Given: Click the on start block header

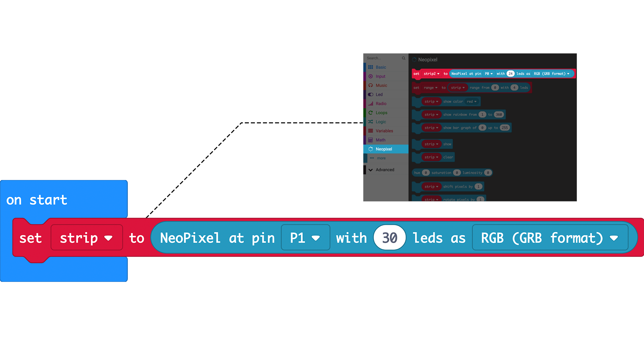Looking at the screenshot, I should (37, 200).
